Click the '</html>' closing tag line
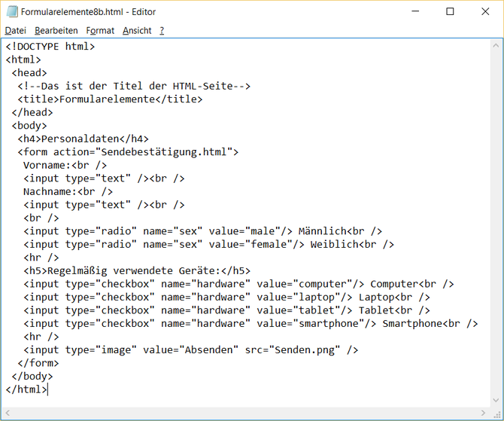The image size is (504, 421). point(26,389)
